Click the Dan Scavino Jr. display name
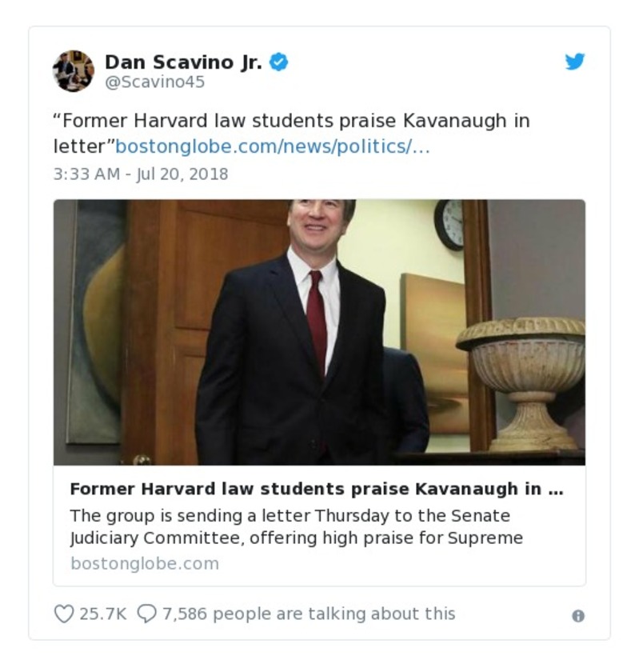The height and width of the screenshot is (672, 639). pyautogui.click(x=184, y=62)
